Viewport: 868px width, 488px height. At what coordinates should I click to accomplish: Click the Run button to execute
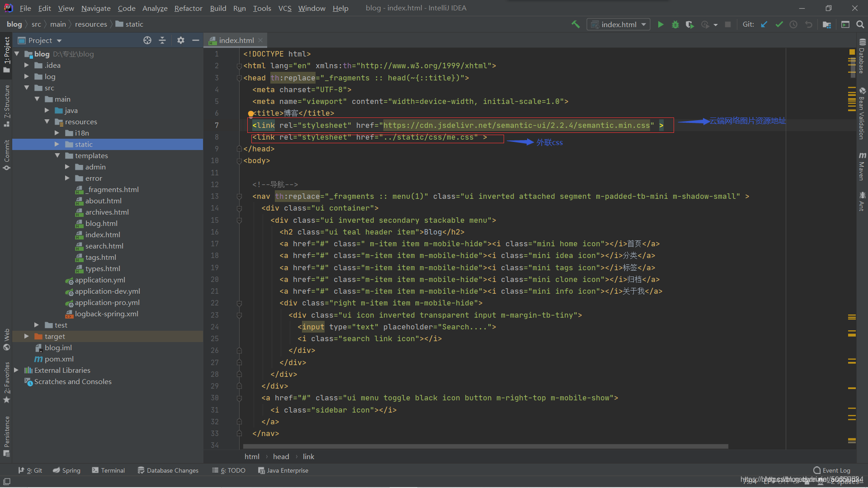660,24
